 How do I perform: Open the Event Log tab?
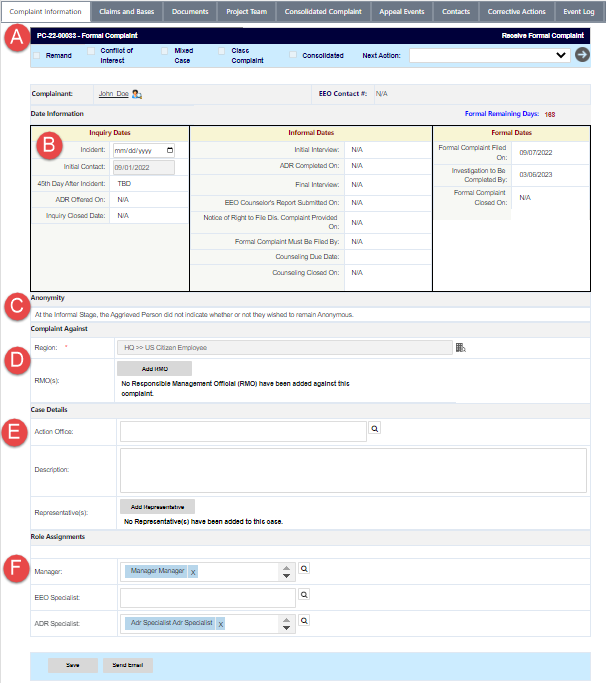[579, 12]
